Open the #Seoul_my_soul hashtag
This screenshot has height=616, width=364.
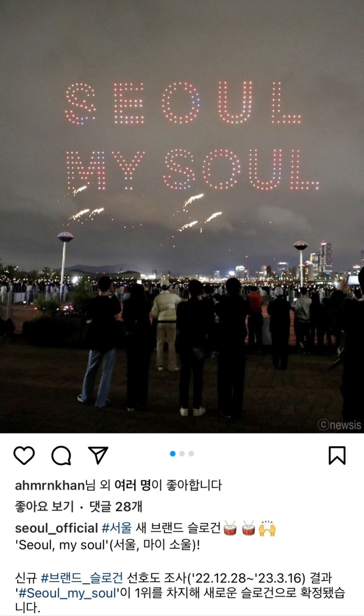click(x=69, y=593)
